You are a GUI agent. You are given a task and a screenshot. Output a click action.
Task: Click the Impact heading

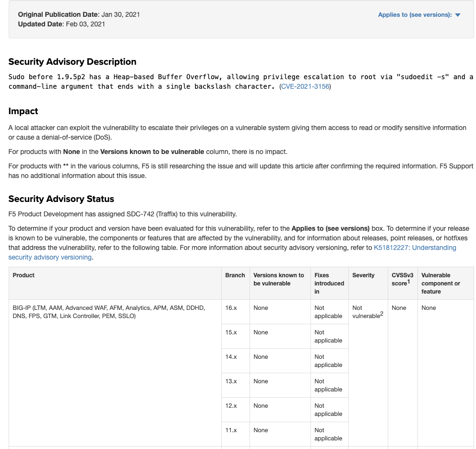pos(23,111)
